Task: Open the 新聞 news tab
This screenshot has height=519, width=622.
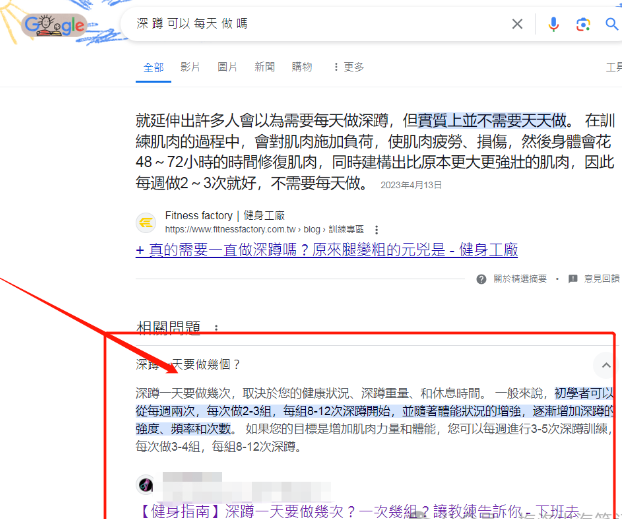Action: pos(264,67)
